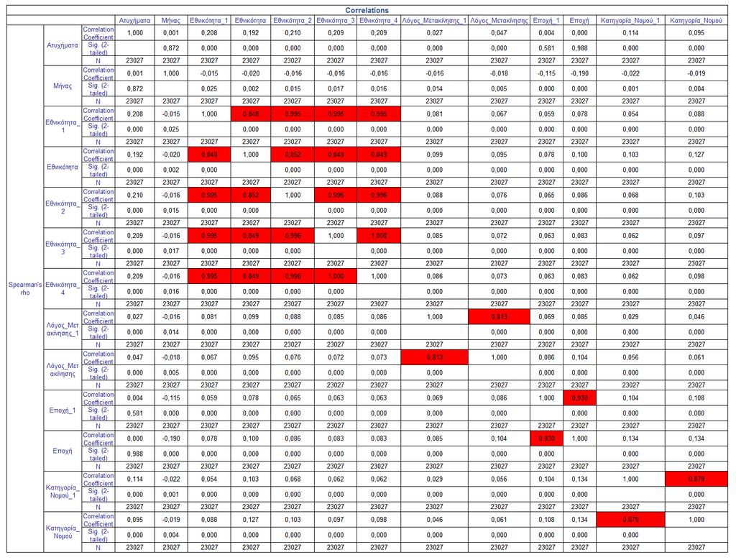The image size is (736, 560).
Task: Select the Εθνικότητα_2 column header
Action: (293, 21)
